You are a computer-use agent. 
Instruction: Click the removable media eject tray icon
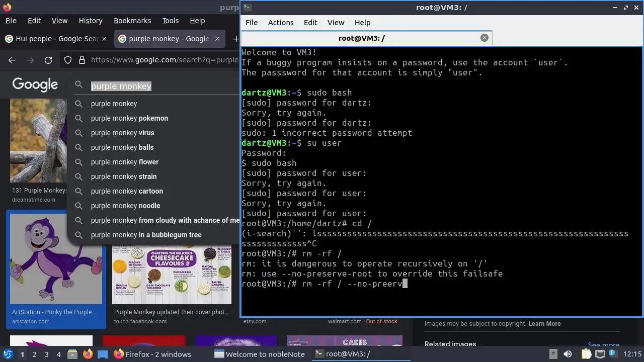pos(553,354)
